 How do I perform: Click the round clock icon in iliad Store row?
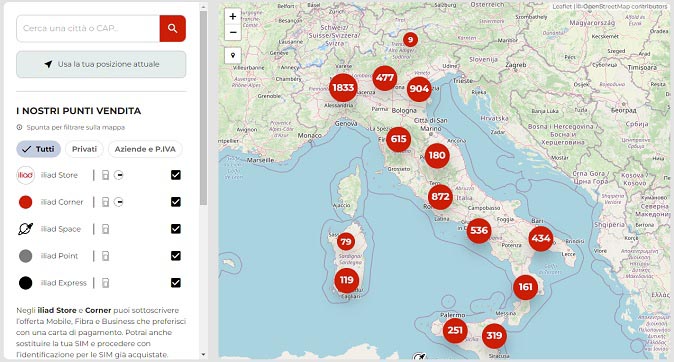pos(119,175)
